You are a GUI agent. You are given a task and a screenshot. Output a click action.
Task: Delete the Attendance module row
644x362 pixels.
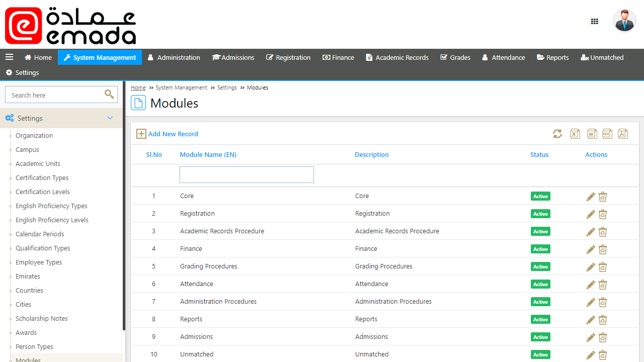point(603,285)
